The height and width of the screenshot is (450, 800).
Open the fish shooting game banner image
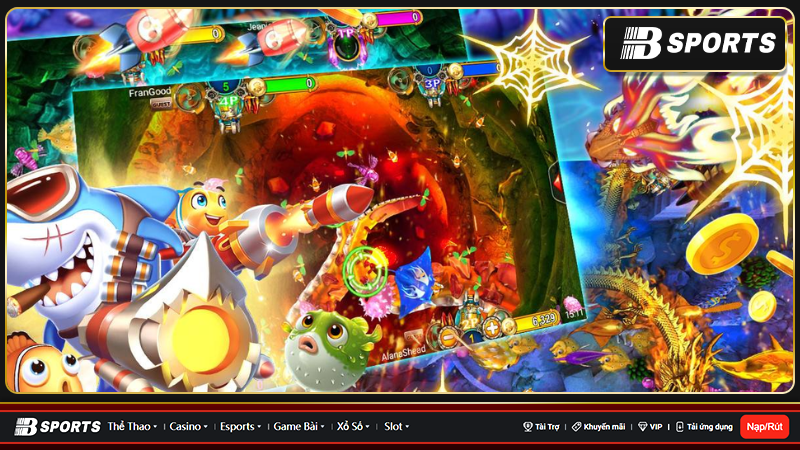coord(400,201)
